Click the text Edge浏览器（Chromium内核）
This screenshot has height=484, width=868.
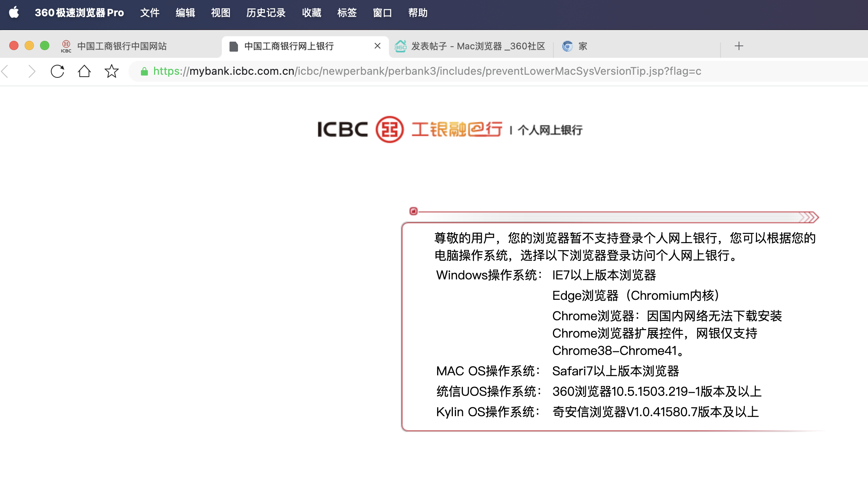click(636, 296)
